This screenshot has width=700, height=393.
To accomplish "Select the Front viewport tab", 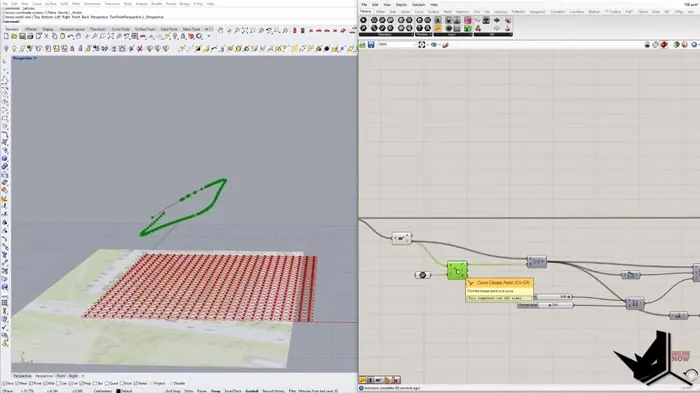I will coord(61,376).
